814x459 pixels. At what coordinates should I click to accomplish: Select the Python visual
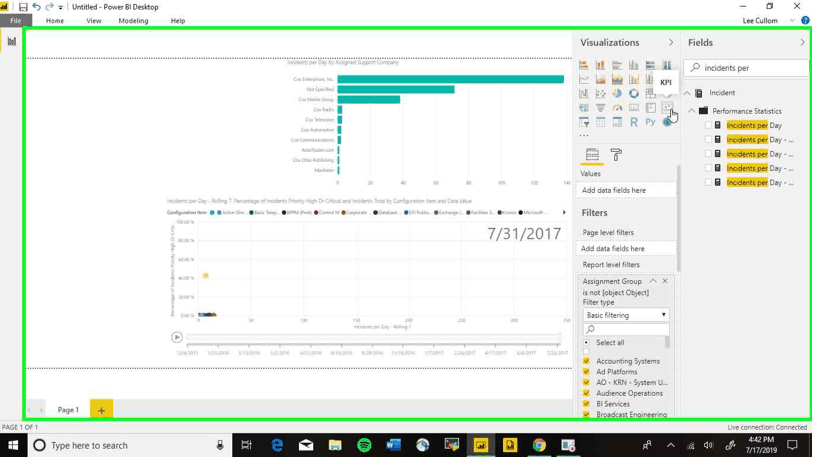coord(650,123)
